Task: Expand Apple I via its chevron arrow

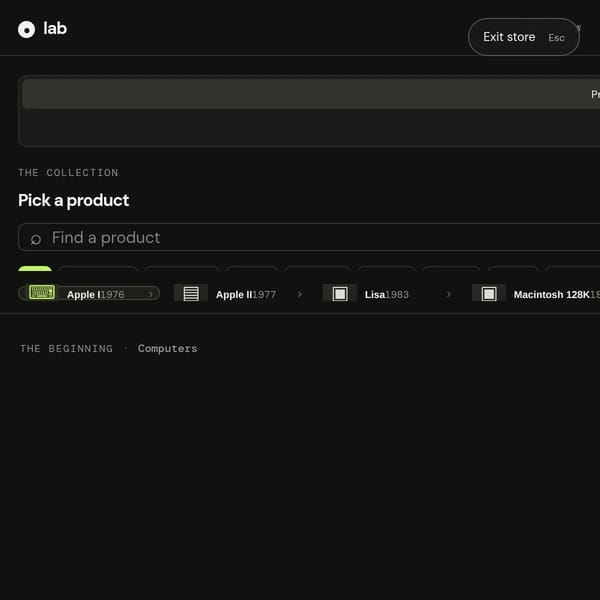Action: coord(151,294)
